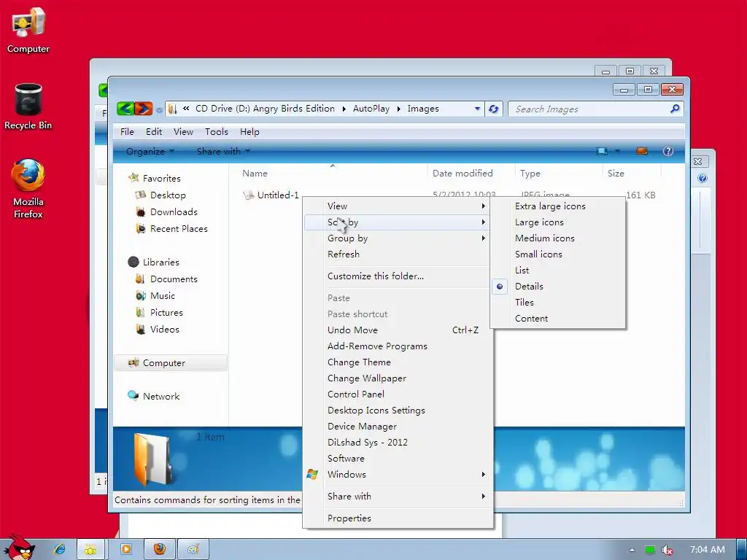
Task: Click Customize this folder...
Action: tap(398, 276)
